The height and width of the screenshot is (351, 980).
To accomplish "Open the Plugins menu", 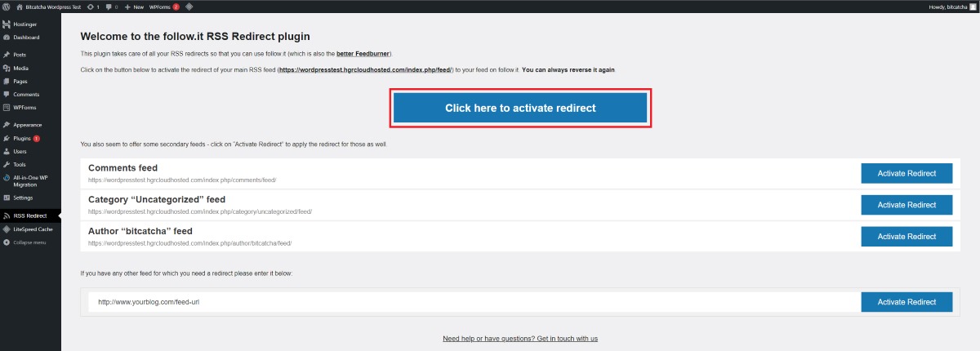I will (30, 138).
